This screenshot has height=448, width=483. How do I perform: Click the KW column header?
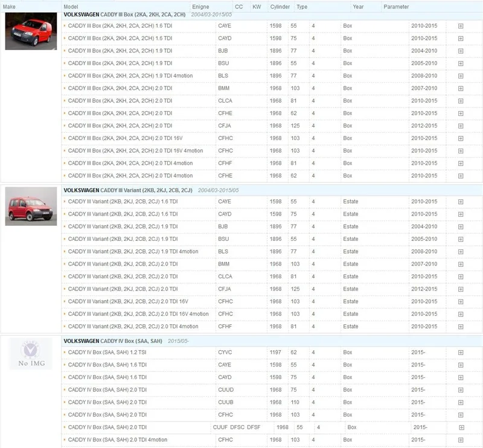click(257, 7)
